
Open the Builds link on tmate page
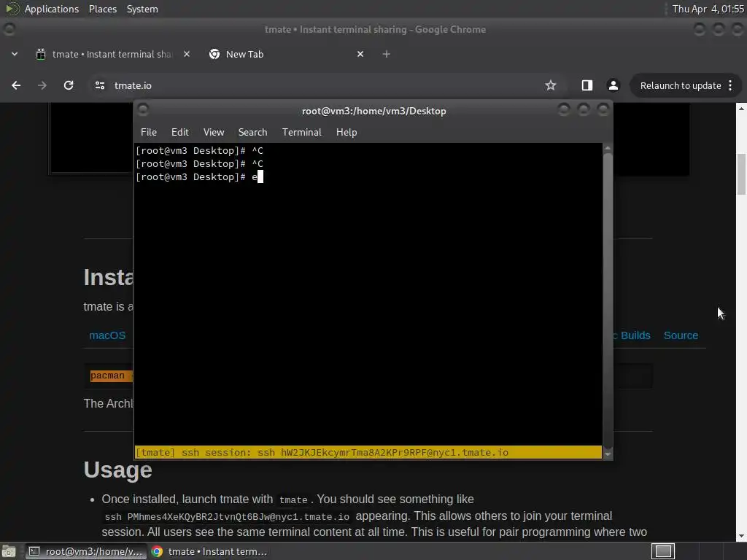[635, 335]
